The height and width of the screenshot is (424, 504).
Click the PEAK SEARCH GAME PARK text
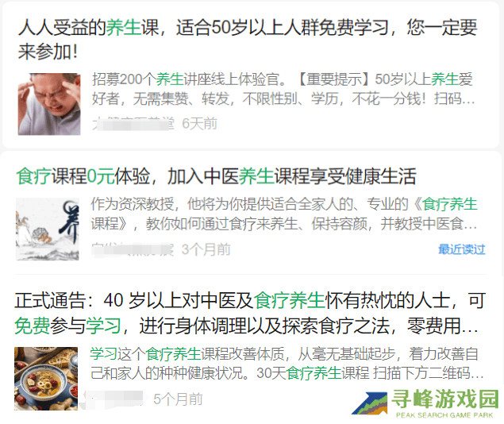[444, 415]
